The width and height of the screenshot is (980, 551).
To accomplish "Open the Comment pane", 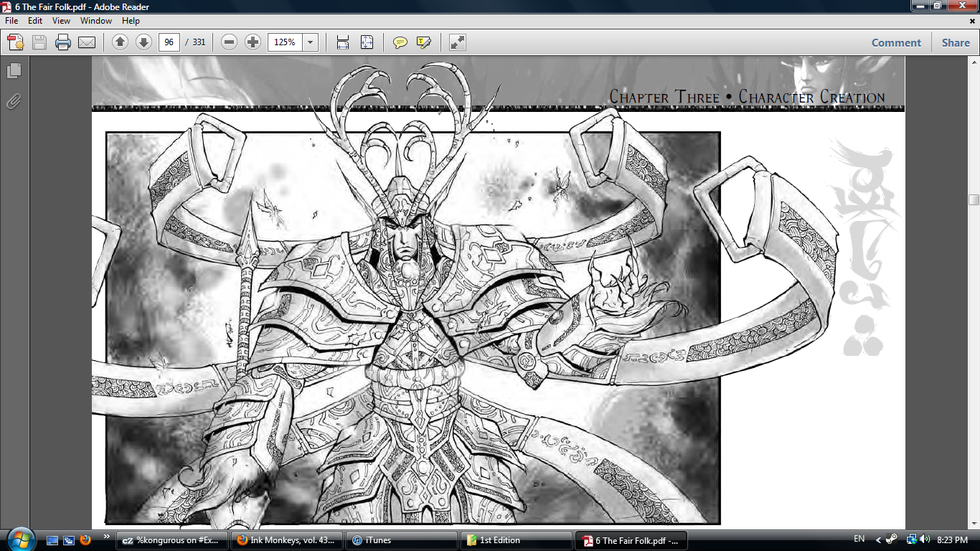I will pyautogui.click(x=896, y=42).
